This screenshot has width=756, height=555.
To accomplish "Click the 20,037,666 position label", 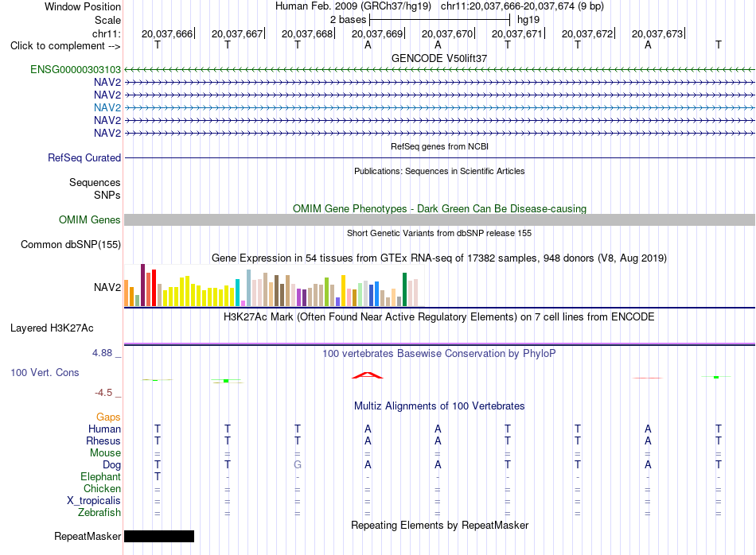I will click(x=167, y=33).
